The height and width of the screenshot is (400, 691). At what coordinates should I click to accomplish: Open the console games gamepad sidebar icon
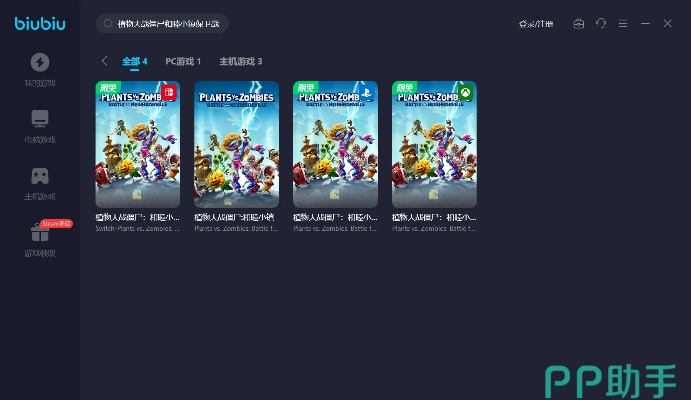tap(40, 176)
